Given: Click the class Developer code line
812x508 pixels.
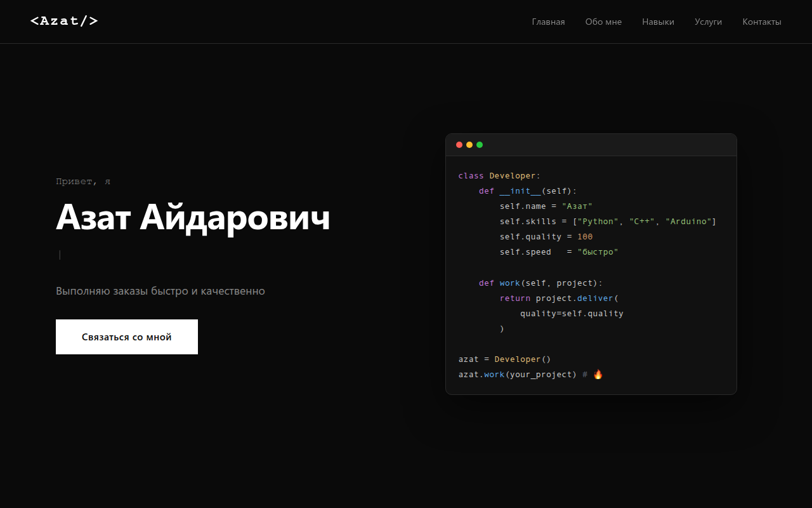Looking at the screenshot, I should [499, 176].
